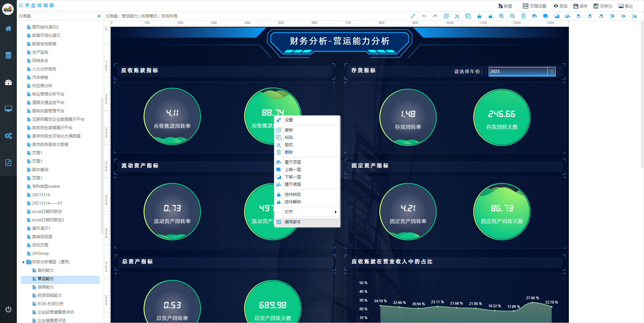This screenshot has height=323, width=644.
Task: Open the monitor screen icon in the sidebar
Action: click(x=8, y=109)
